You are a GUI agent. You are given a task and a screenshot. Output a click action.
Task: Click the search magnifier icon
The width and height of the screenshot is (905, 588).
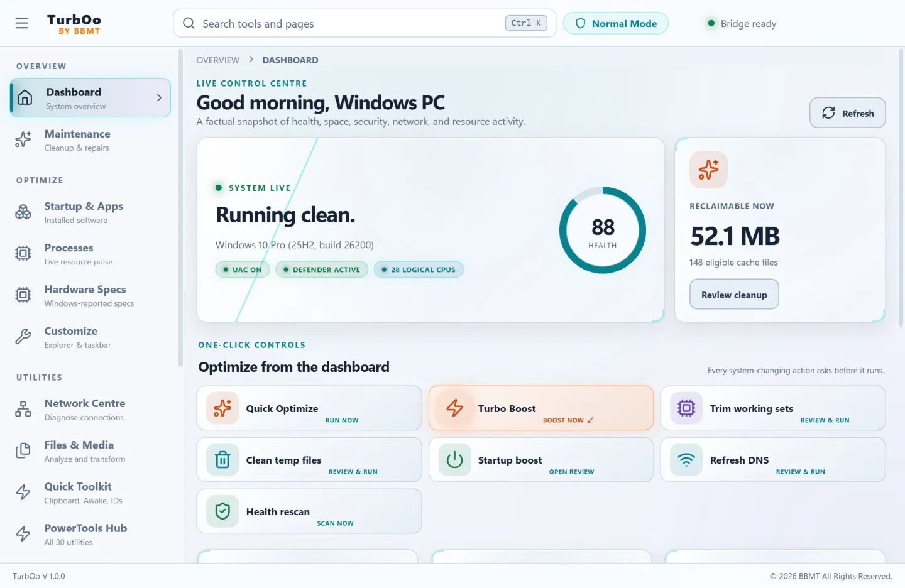189,23
